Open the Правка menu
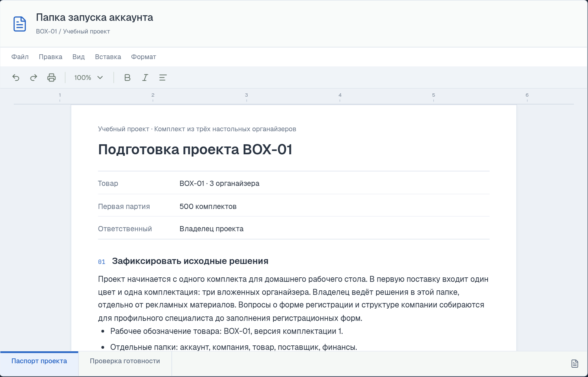 pyautogui.click(x=51, y=57)
